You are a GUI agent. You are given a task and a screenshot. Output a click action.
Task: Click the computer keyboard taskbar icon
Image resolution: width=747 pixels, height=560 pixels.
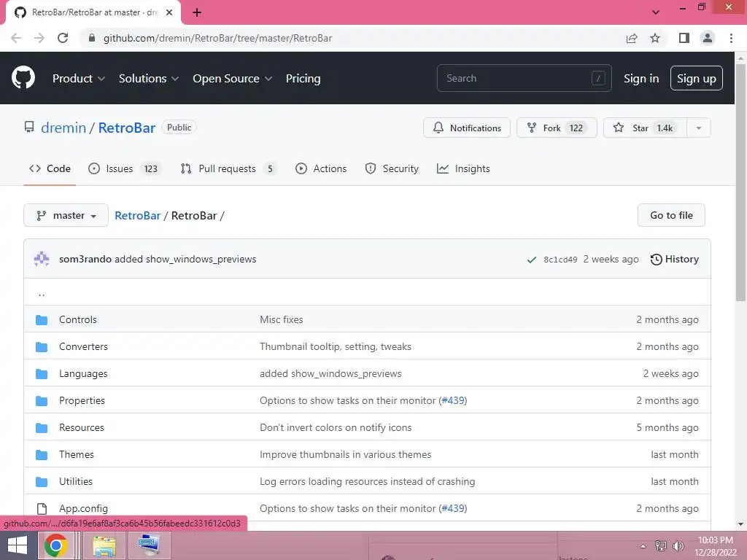149,545
